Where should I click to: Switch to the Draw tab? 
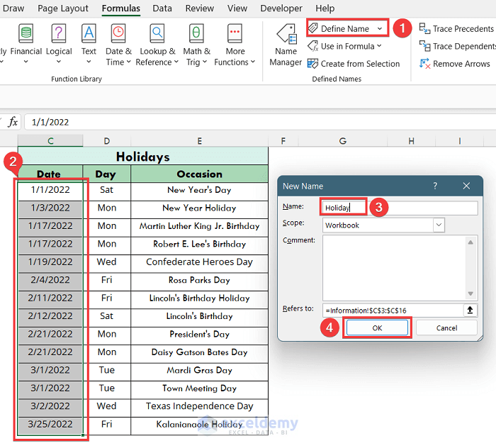[13, 9]
